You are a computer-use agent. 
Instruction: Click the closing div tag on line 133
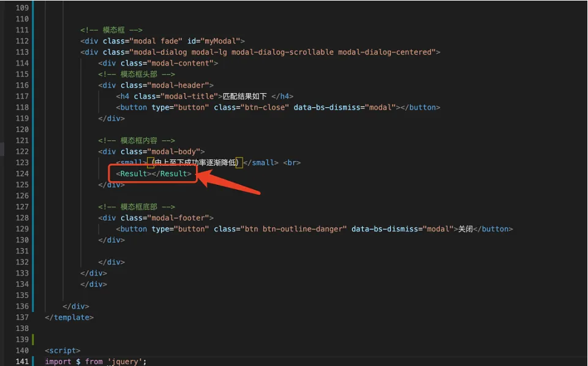tap(94, 273)
